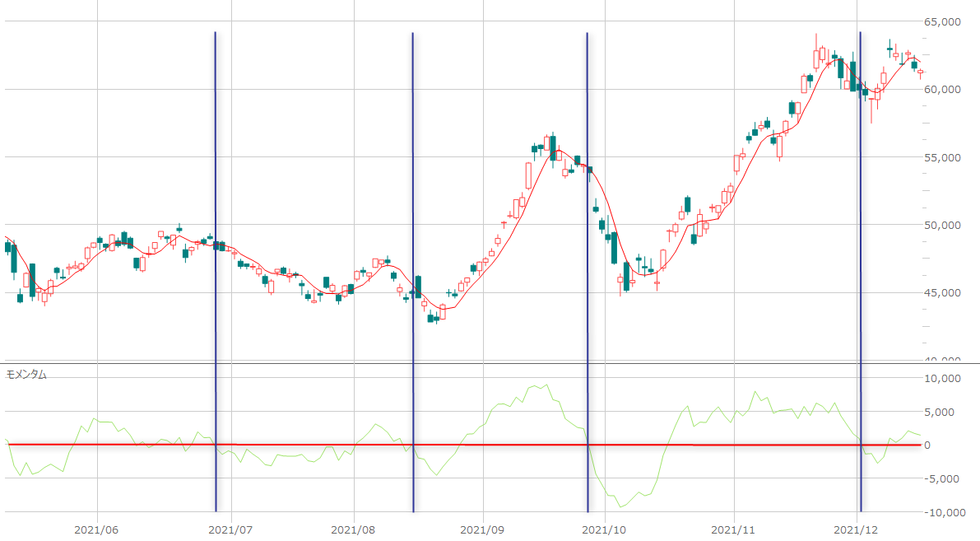Click the momentum -10,000 scale label
Image resolution: width=980 pixels, height=541 pixels.
[x=938, y=512]
